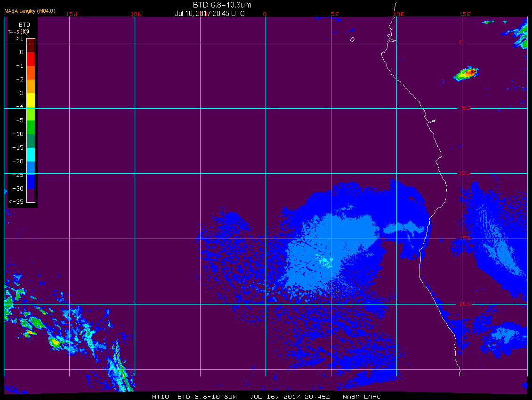Select the '0' longitude label at top
532x400 pixels.
tap(265, 14)
